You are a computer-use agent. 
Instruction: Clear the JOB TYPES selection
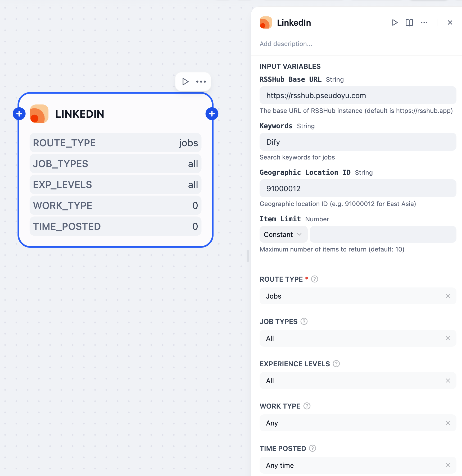(x=448, y=338)
